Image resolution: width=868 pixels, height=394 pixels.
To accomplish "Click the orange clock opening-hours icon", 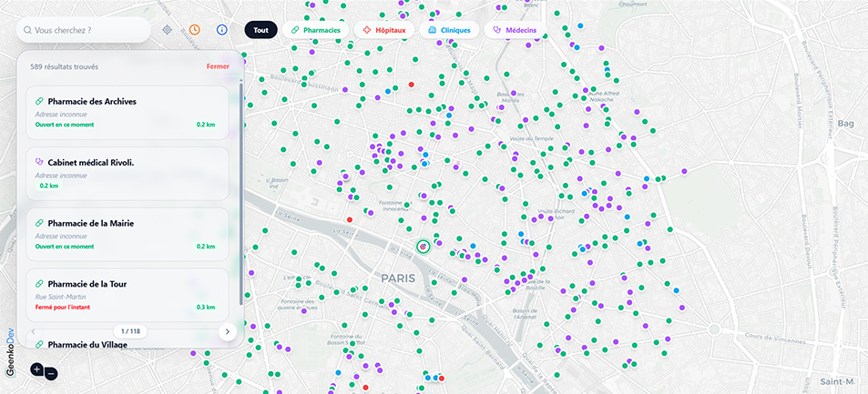I will [194, 30].
